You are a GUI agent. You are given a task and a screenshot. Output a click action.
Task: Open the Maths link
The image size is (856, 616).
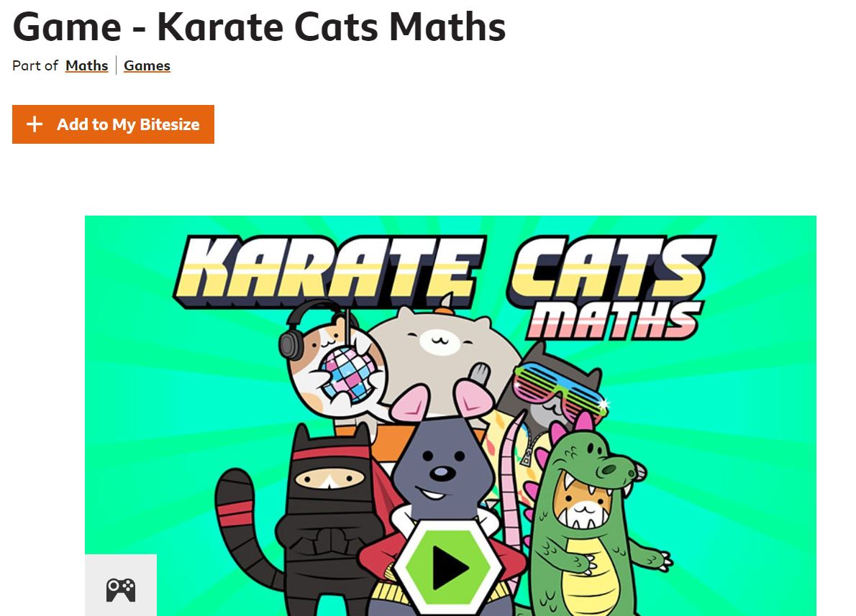click(x=87, y=65)
